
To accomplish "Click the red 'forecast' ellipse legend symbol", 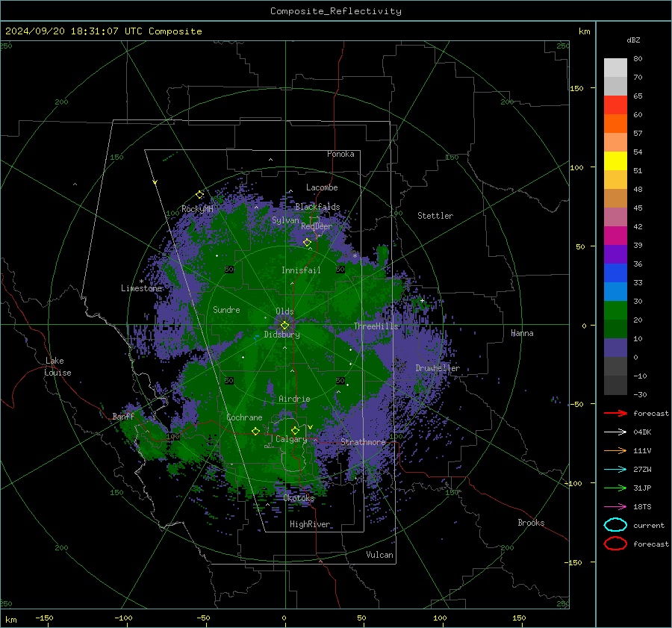I will click(615, 544).
